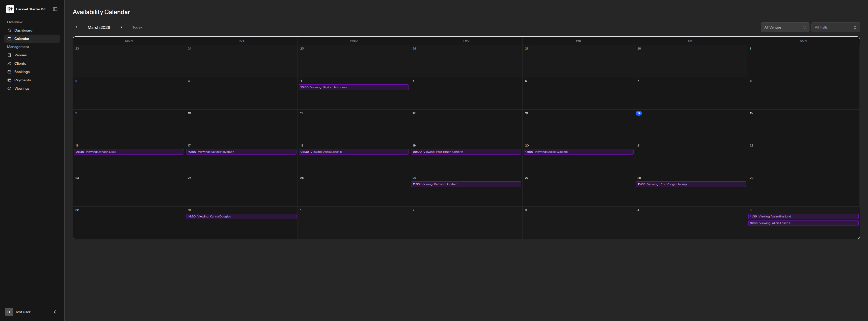The image size is (868, 321).
Task: Click the Clients icon in the sidebar
Action: click(x=9, y=63)
